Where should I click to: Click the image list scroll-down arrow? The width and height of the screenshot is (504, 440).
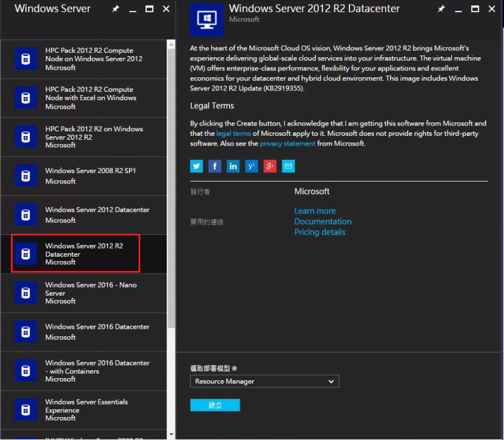click(171, 434)
